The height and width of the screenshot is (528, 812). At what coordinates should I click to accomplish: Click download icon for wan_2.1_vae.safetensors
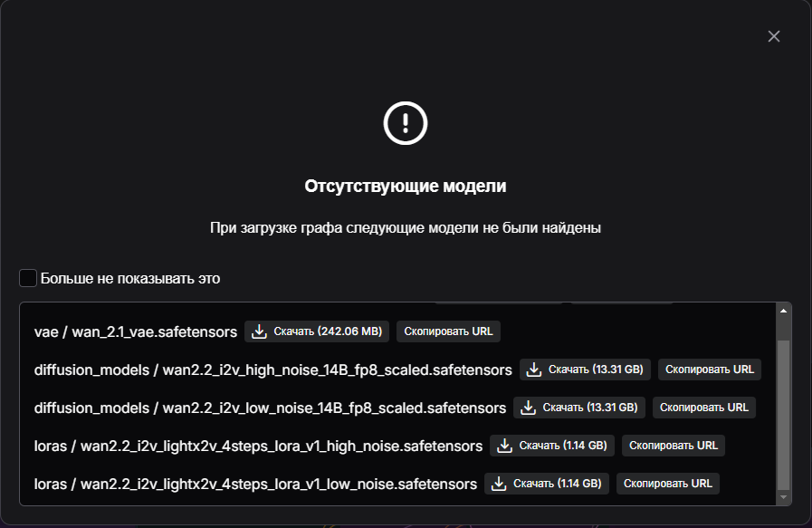(x=260, y=331)
